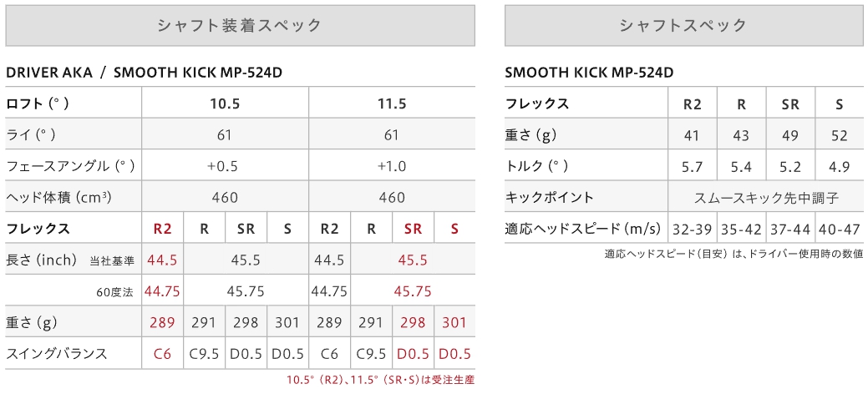
Task: Click the +1.0 face angle value
Action: pyautogui.click(x=392, y=166)
